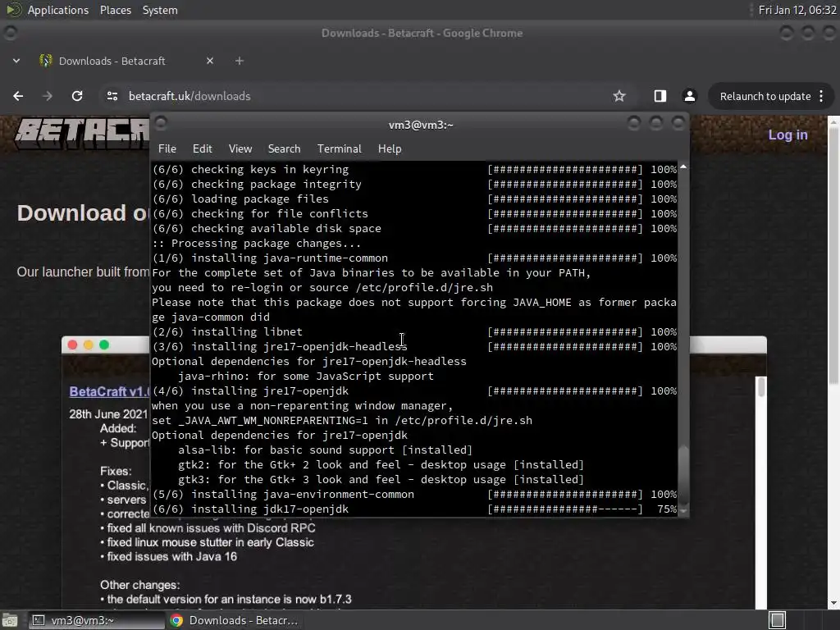
Task: Open the terminal File menu
Action: pos(167,149)
